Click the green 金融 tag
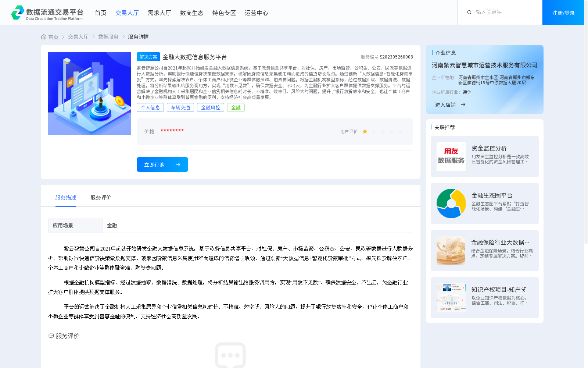The image size is (588, 368). click(x=236, y=107)
